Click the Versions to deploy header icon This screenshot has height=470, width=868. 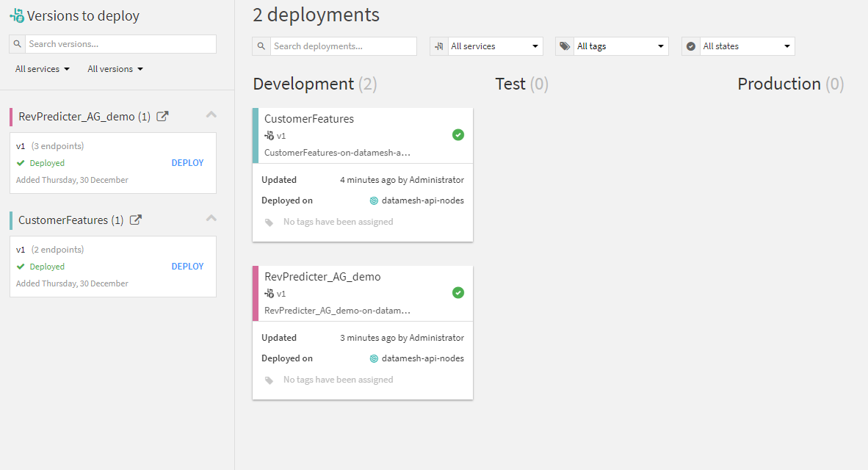[x=17, y=15]
